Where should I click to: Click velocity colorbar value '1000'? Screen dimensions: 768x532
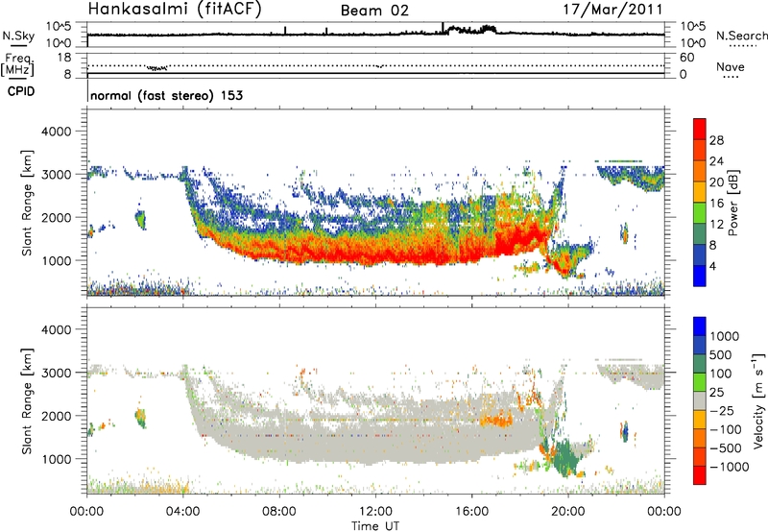(724, 336)
